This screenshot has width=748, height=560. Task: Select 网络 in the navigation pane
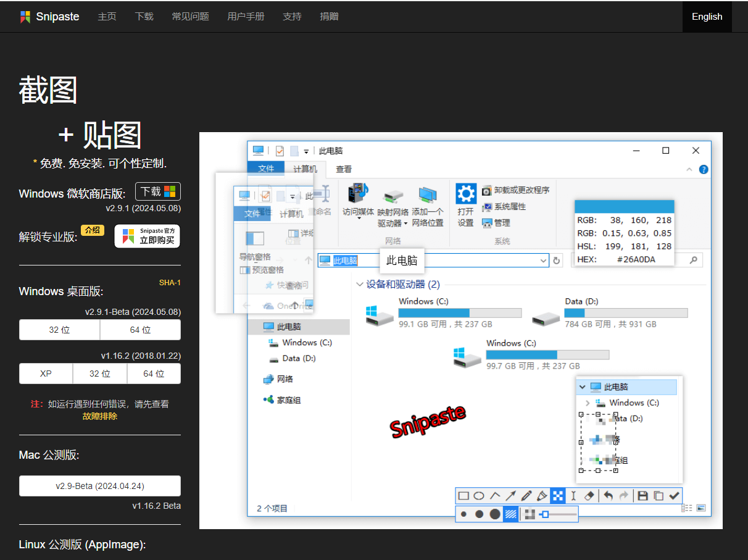click(278, 379)
